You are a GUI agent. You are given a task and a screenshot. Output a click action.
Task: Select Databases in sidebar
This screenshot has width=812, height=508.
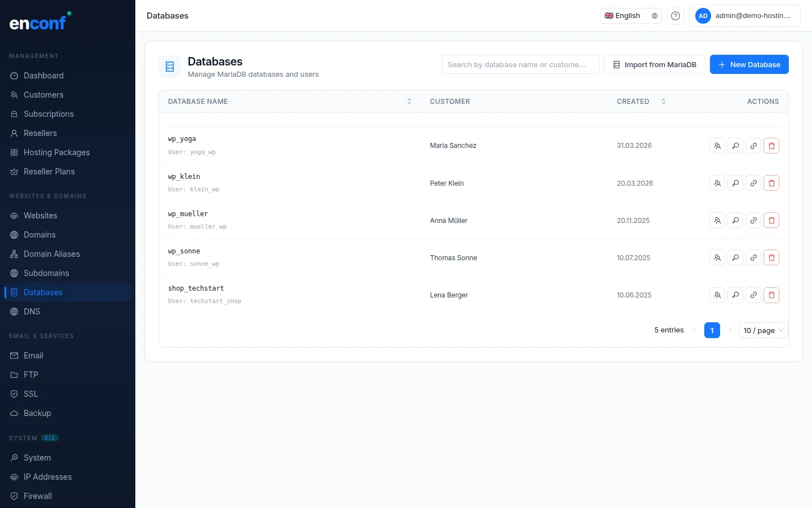(68, 292)
